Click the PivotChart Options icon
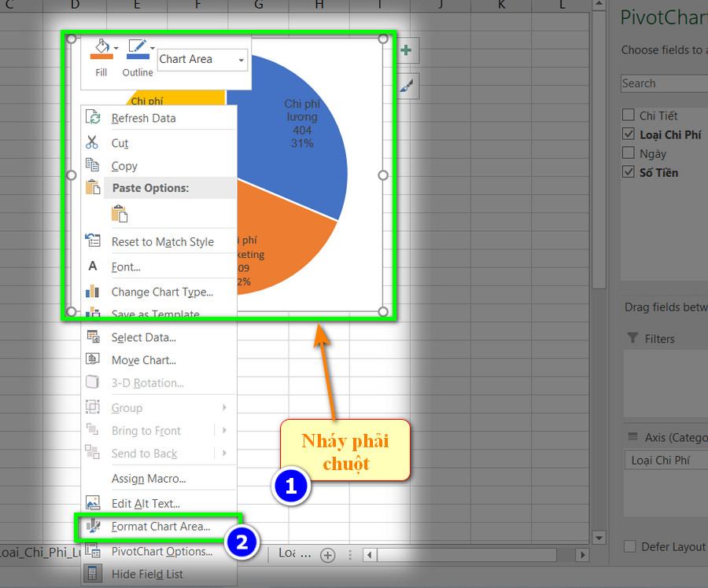Image resolution: width=708 pixels, height=588 pixels. click(93, 550)
